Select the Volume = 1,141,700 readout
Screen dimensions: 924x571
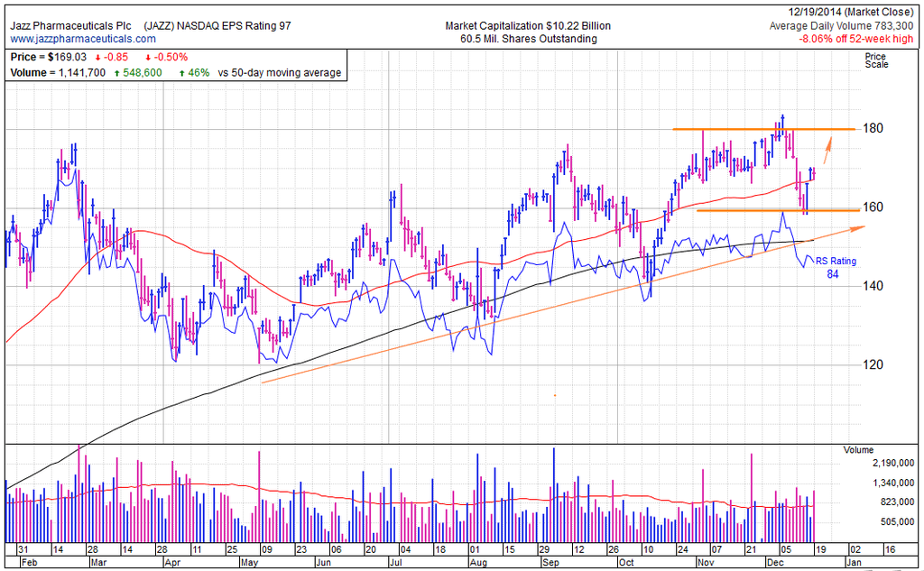pyautogui.click(x=58, y=72)
